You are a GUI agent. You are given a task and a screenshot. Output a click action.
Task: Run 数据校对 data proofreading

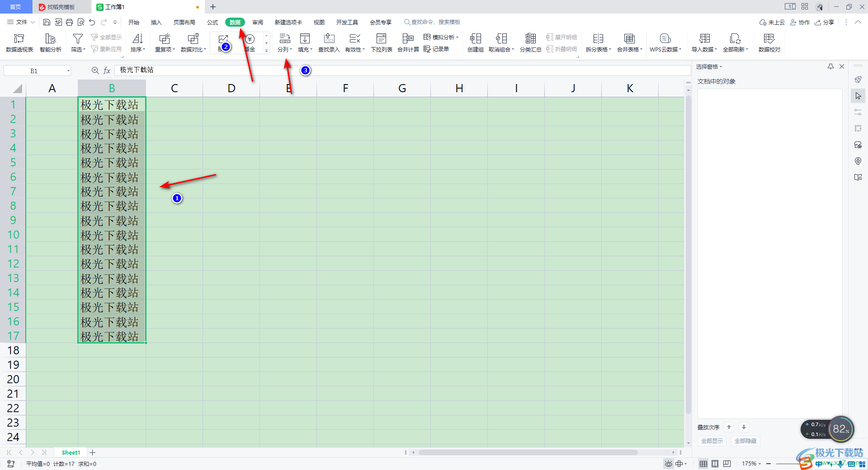point(769,43)
